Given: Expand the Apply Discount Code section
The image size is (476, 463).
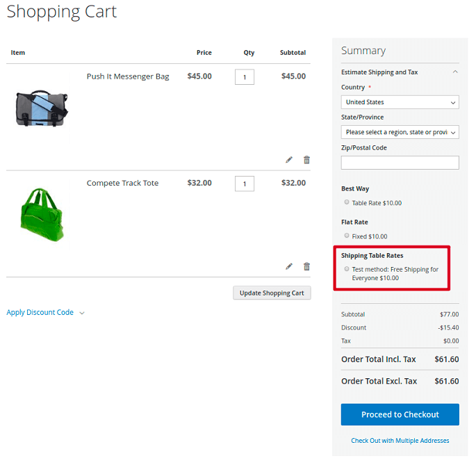Looking at the screenshot, I should (x=44, y=313).
